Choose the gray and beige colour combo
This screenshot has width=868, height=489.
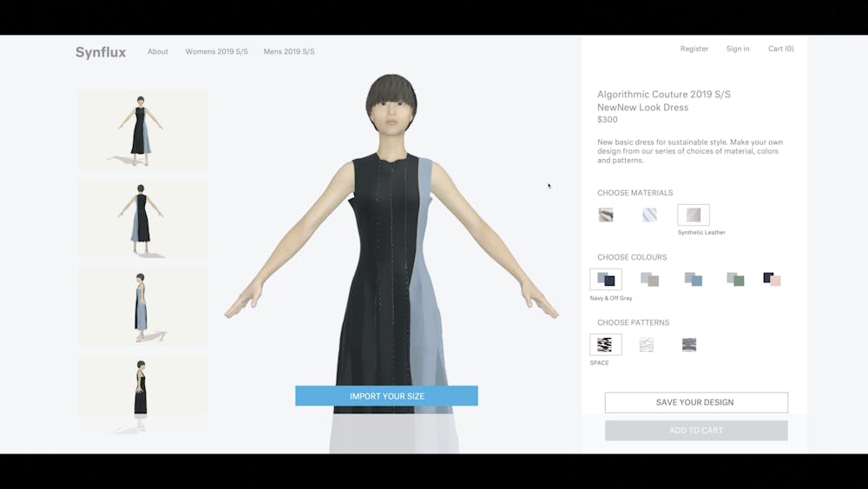[x=649, y=279]
